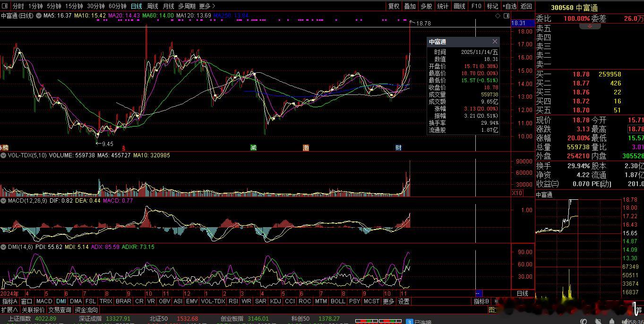The height and width of the screenshot is (324, 644).
Task: Select the 30分钟 period tab
Action: (96, 6)
